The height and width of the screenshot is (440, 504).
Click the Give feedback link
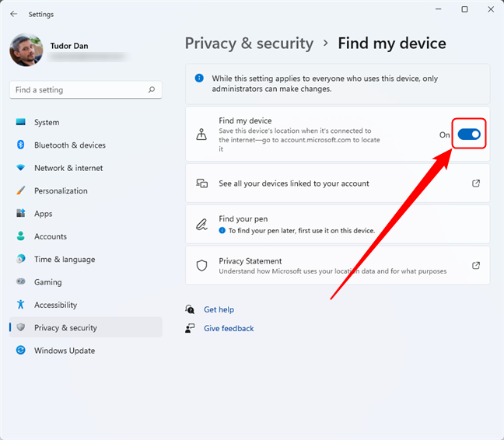(x=229, y=328)
